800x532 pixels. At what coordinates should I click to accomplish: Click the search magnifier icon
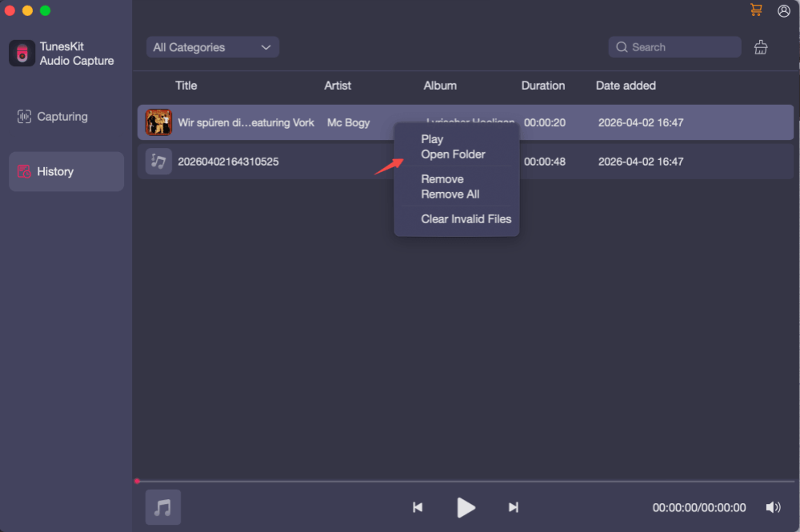(x=621, y=47)
